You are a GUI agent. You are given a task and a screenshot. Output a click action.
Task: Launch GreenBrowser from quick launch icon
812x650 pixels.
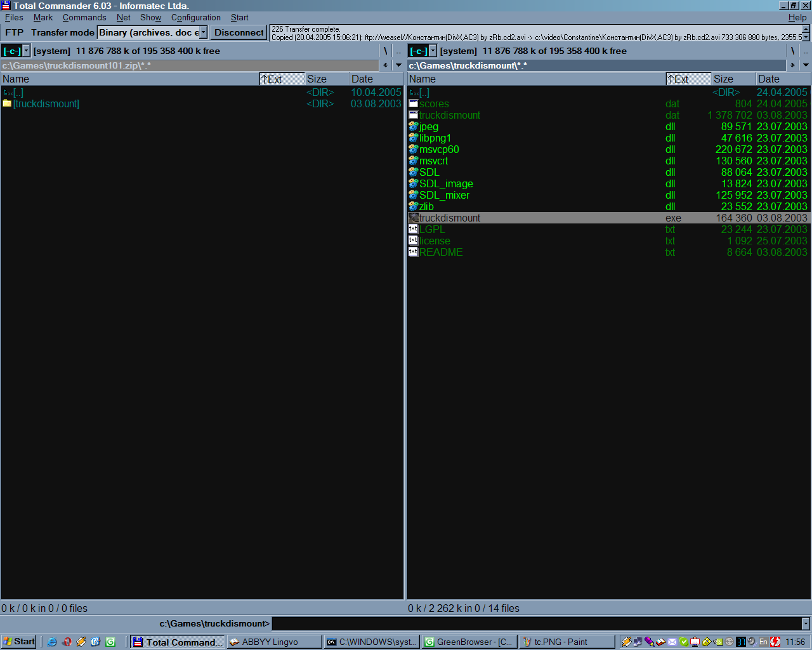click(x=110, y=642)
